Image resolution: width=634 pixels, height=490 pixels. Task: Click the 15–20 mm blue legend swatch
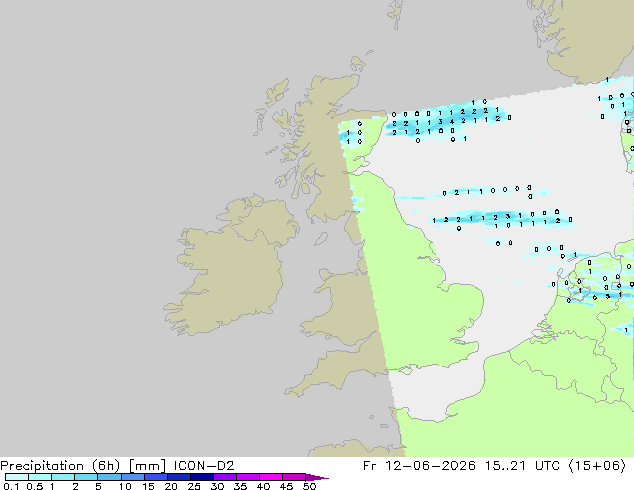156,477
